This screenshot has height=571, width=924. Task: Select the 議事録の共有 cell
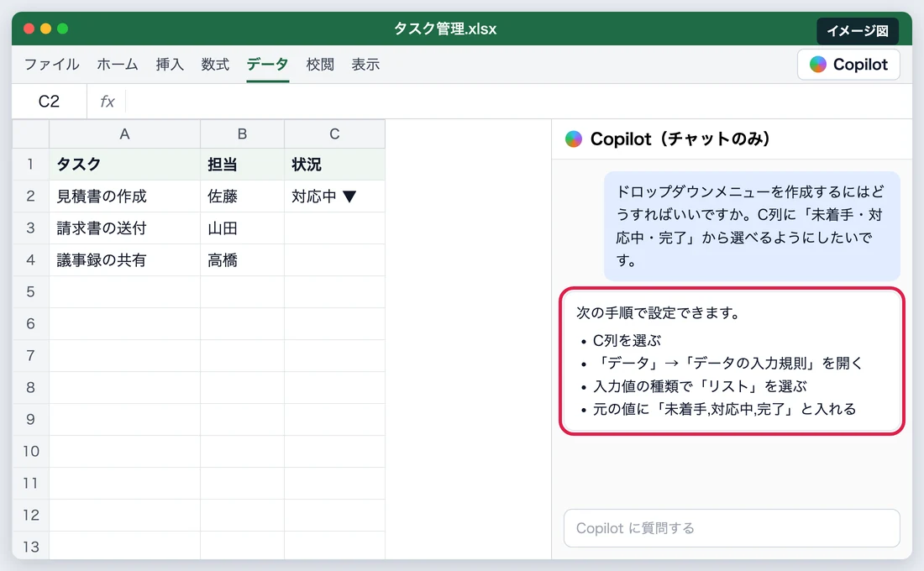pos(124,259)
